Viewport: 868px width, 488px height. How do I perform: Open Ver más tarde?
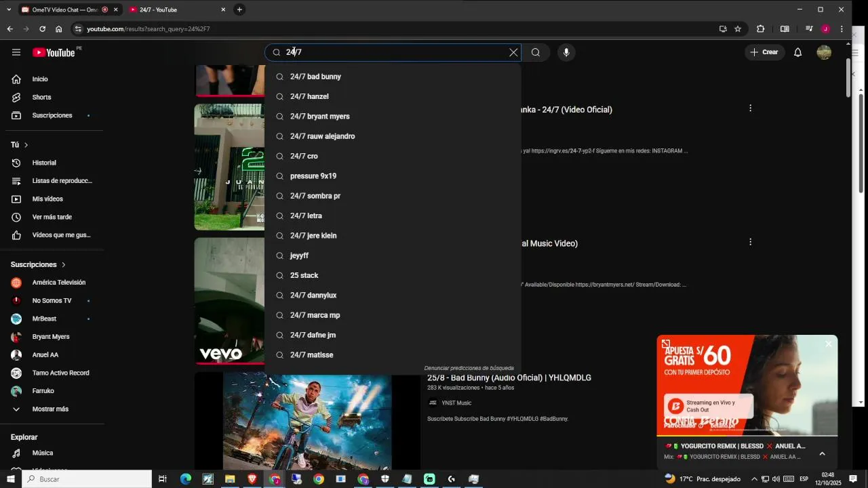tap(52, 217)
